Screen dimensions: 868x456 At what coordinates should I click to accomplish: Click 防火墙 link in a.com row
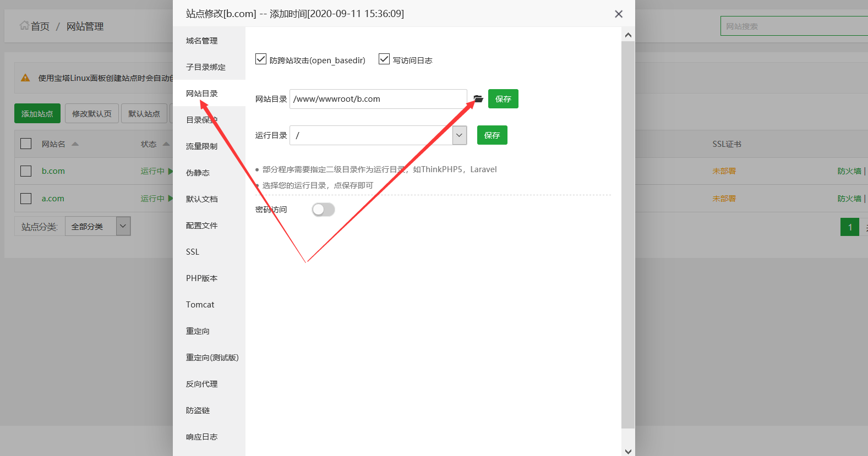point(849,199)
